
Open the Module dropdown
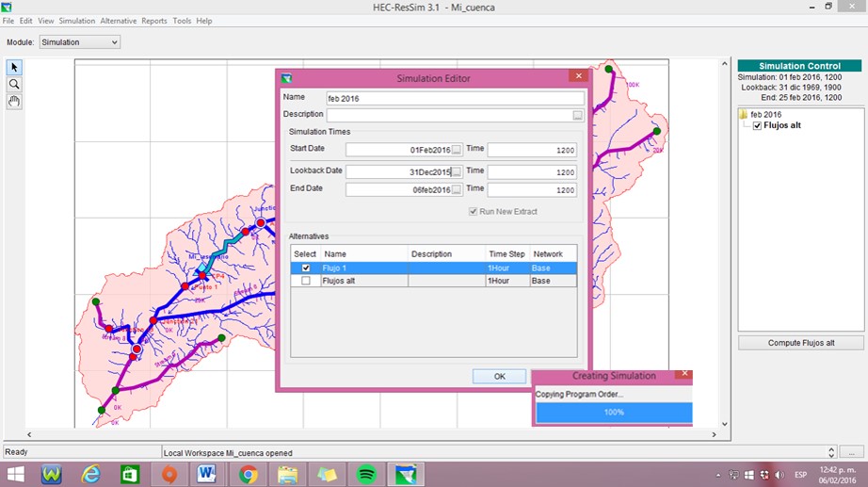click(x=80, y=42)
